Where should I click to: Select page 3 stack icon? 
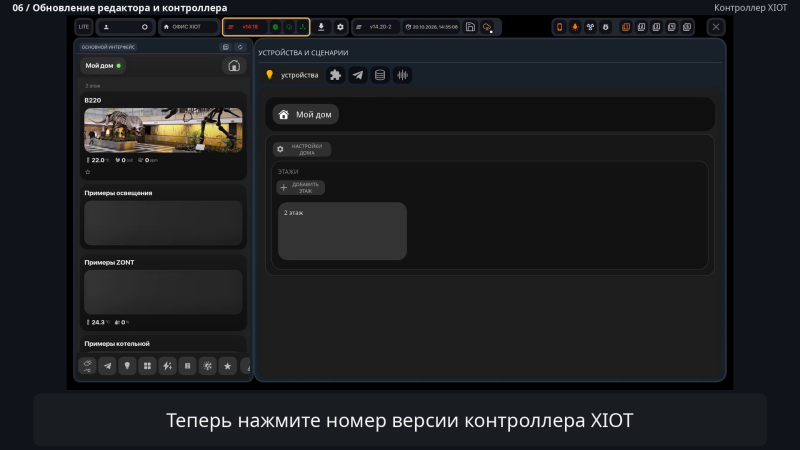coord(656,27)
